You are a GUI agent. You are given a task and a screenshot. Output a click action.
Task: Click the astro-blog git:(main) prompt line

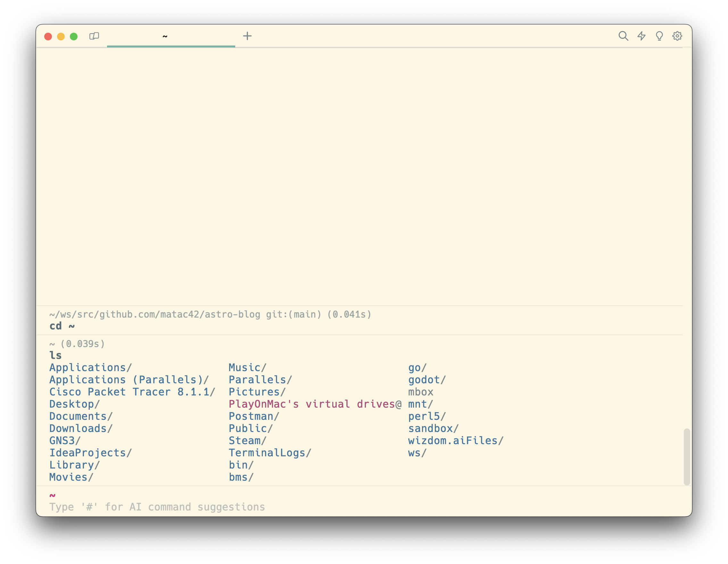pos(210,314)
